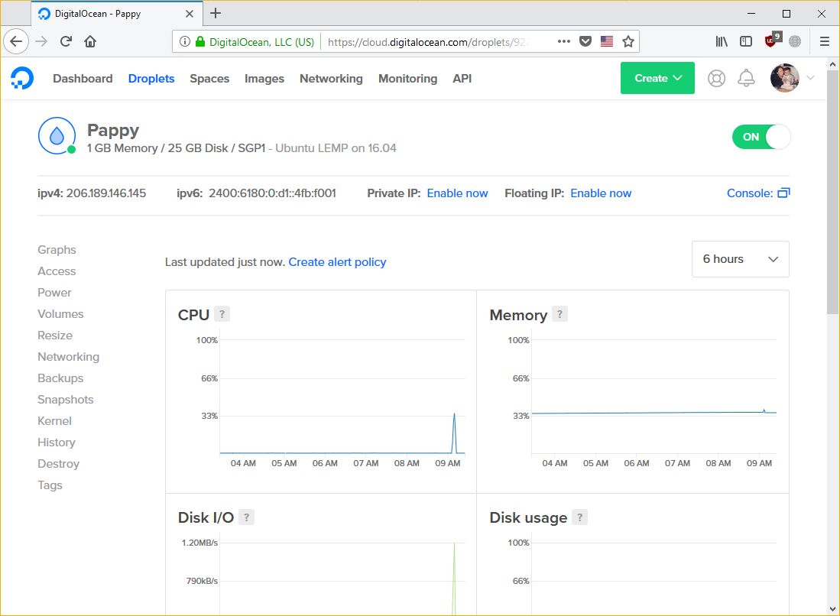Open the Console window icon
The width and height of the screenshot is (840, 616).
click(x=783, y=193)
